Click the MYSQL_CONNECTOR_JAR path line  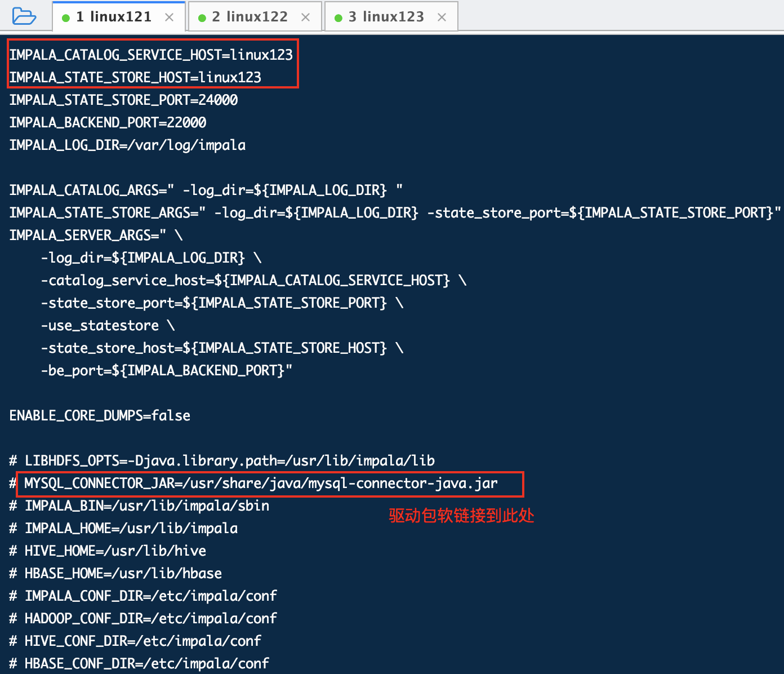tap(261, 483)
